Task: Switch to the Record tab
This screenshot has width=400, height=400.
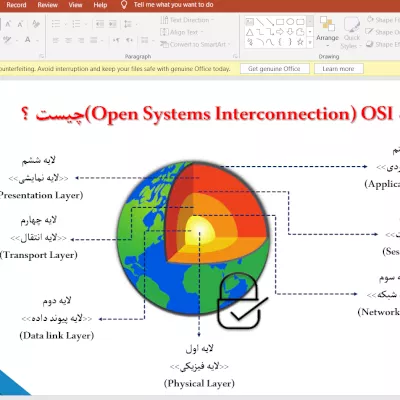Action: [x=16, y=5]
